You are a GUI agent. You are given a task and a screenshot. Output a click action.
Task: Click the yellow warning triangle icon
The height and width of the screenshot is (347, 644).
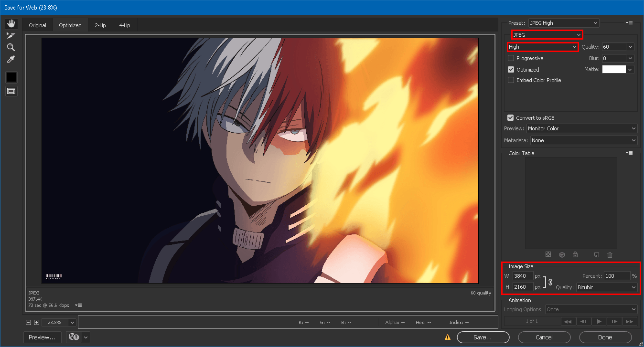[448, 337]
